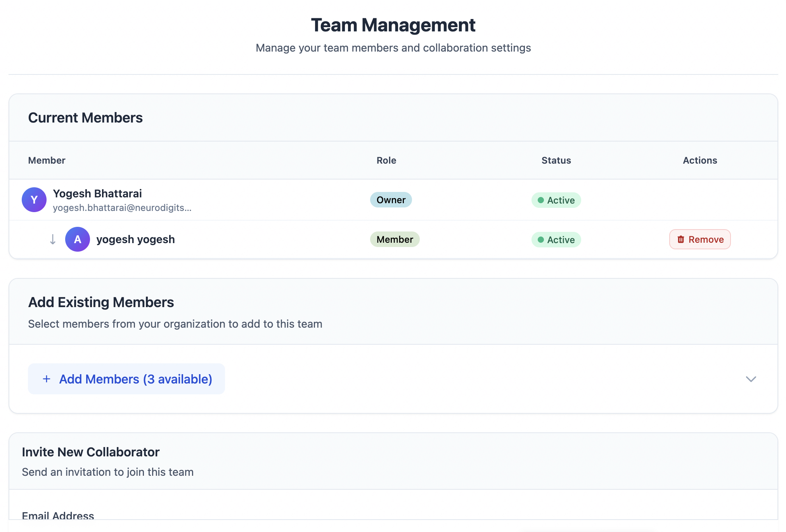This screenshot has width=786, height=532.
Task: Click the trash icon in Remove button
Action: pyautogui.click(x=680, y=240)
